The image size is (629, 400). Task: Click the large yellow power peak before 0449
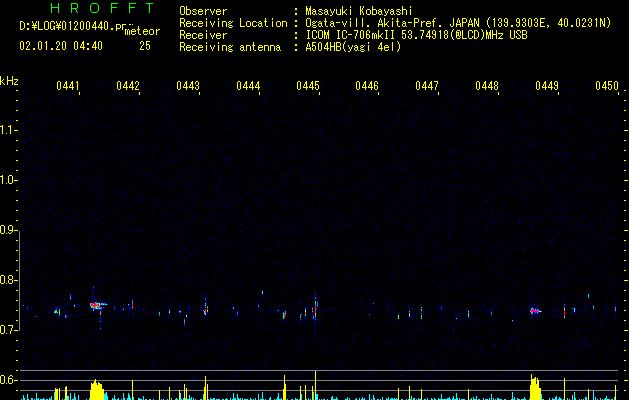(535, 387)
